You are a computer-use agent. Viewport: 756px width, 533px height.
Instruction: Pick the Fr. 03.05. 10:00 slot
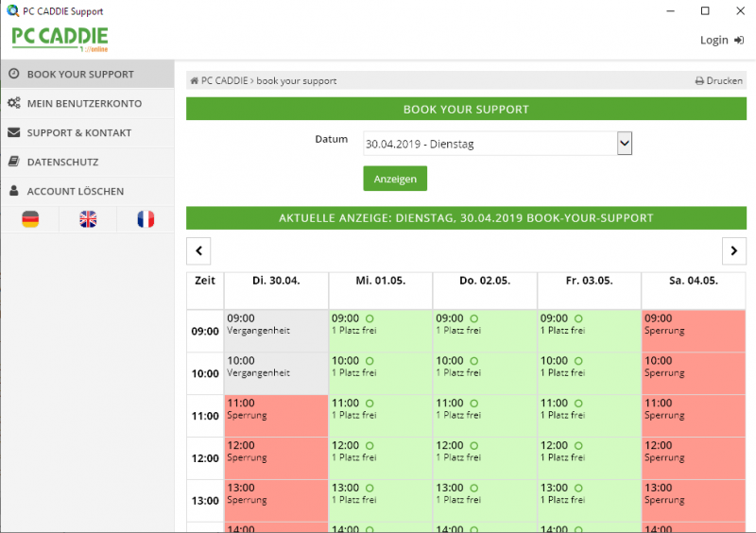(589, 373)
